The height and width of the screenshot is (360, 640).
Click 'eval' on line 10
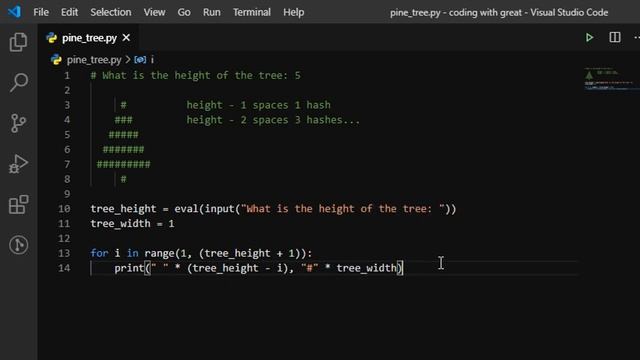click(186, 209)
